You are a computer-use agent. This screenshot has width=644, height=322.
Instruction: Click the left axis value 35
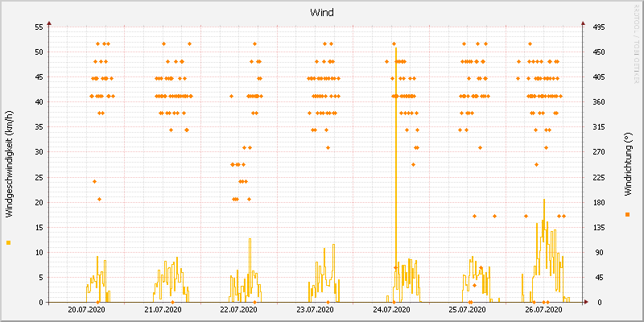(x=39, y=127)
